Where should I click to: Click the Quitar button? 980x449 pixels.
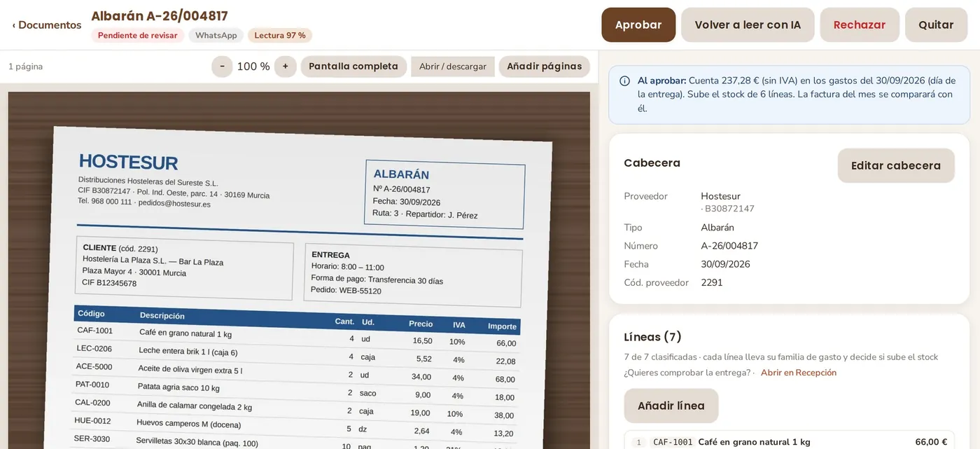[x=936, y=25]
